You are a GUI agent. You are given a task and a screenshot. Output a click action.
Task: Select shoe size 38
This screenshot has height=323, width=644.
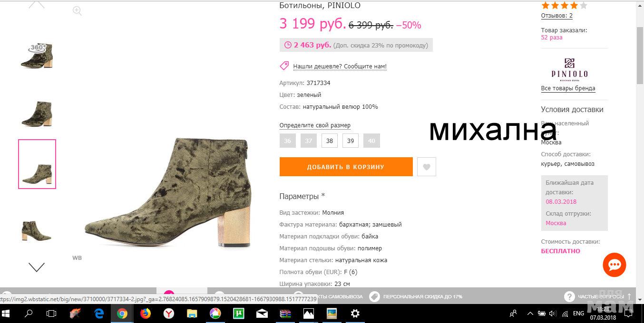pyautogui.click(x=330, y=141)
